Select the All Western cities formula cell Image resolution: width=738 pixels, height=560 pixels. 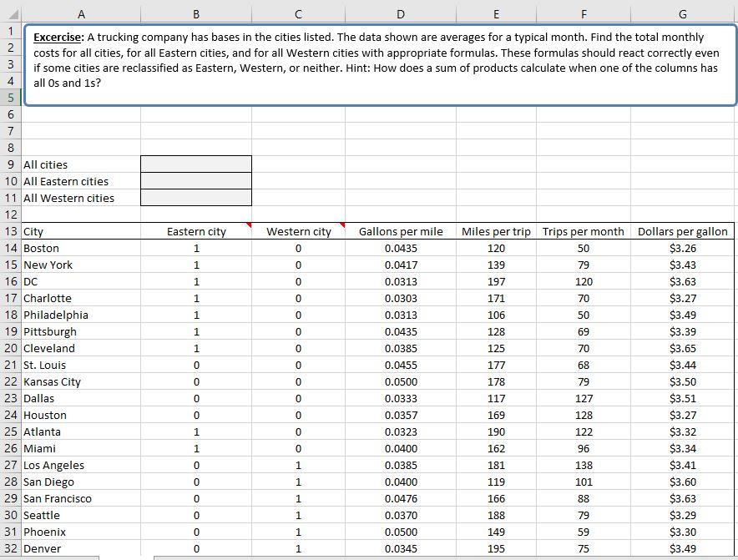(x=196, y=198)
